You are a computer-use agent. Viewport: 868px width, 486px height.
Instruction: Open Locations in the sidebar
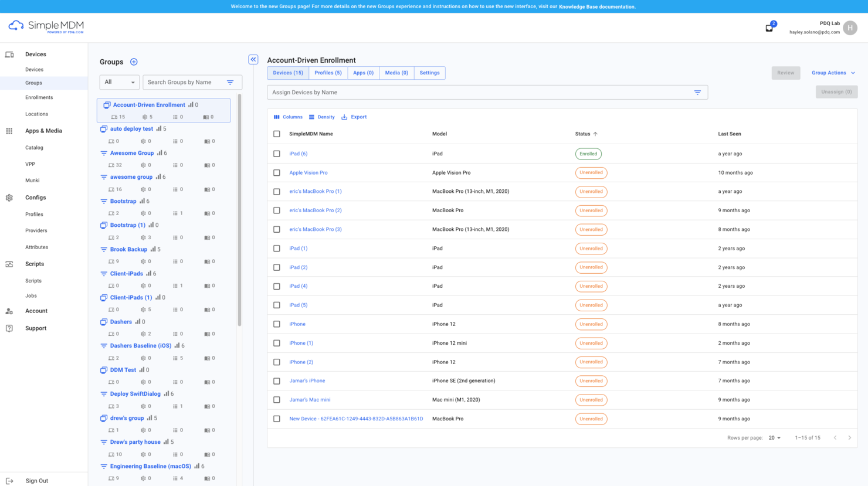37,114
